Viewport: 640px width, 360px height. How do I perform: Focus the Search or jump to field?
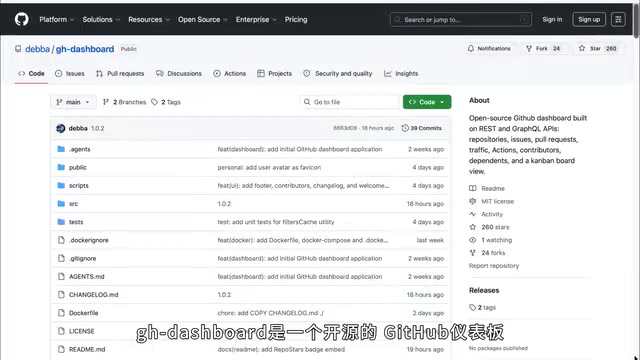pos(461,20)
